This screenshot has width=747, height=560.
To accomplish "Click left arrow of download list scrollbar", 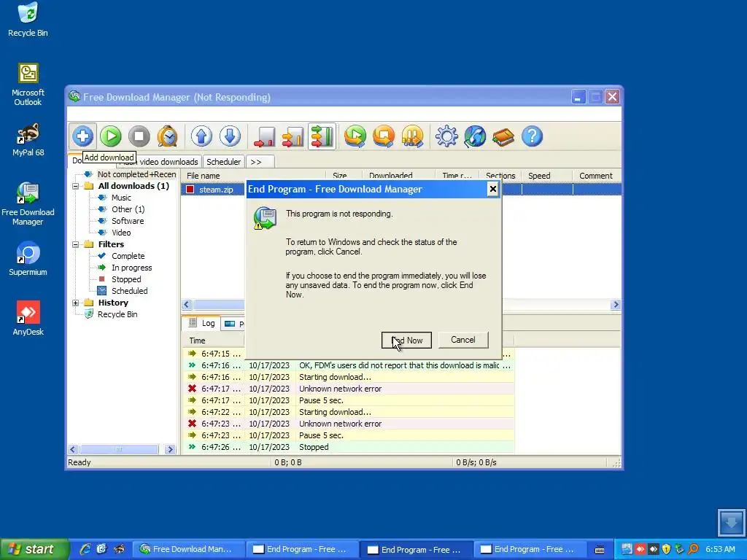I will 187,305.
